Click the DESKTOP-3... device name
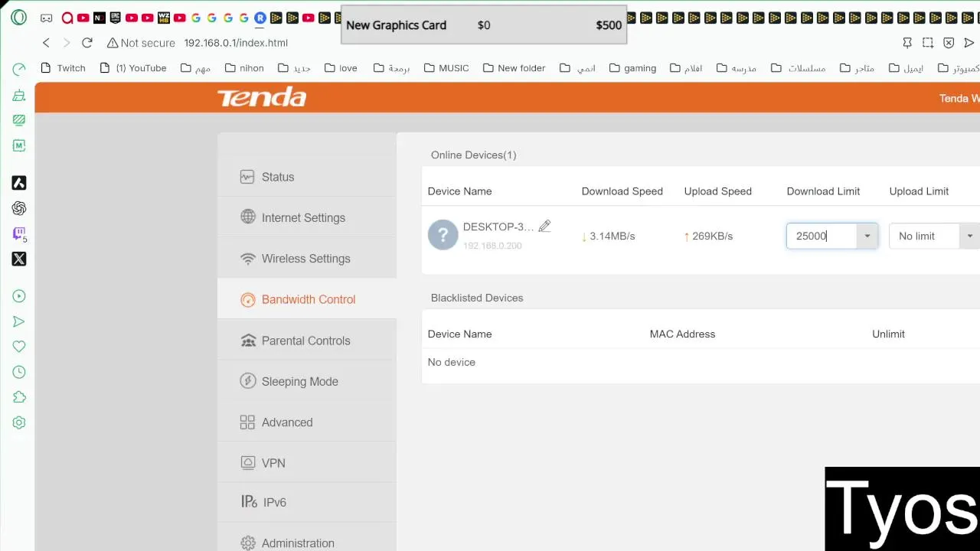The width and height of the screenshot is (980, 551). (x=498, y=227)
